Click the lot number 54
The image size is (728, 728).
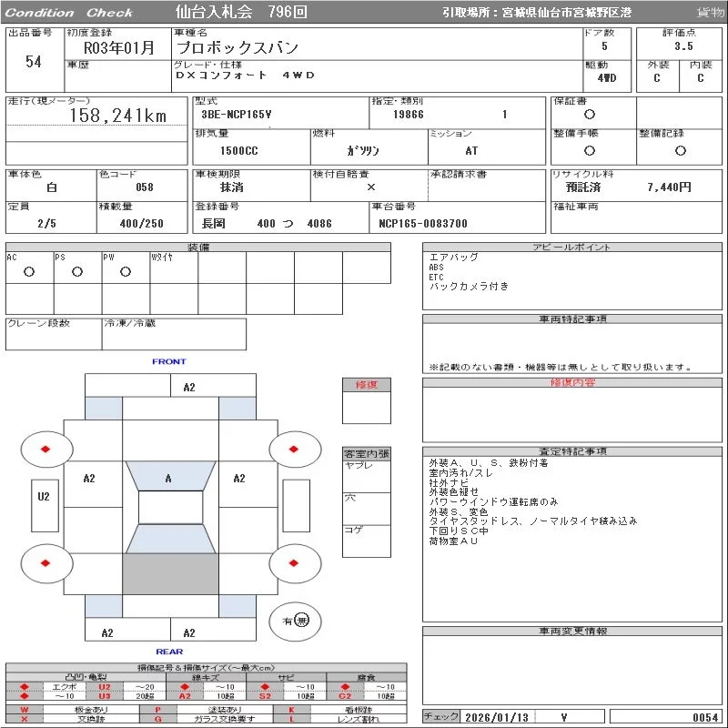coord(34,62)
